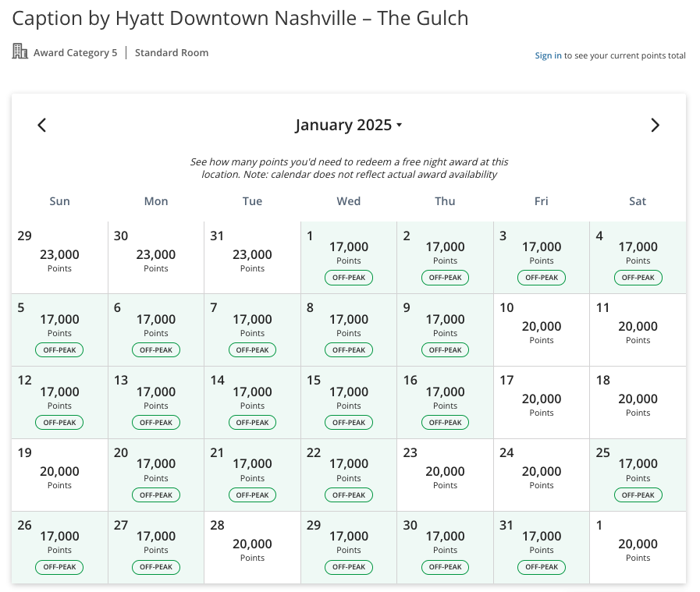Pick January 26 off-peak date
700x592 pixels.
[59, 548]
